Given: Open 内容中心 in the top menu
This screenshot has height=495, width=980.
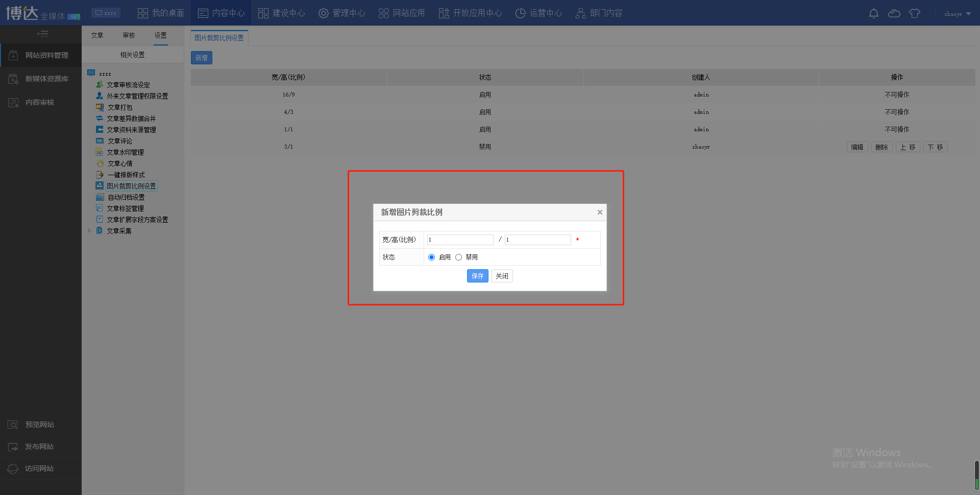Looking at the screenshot, I should pos(221,13).
